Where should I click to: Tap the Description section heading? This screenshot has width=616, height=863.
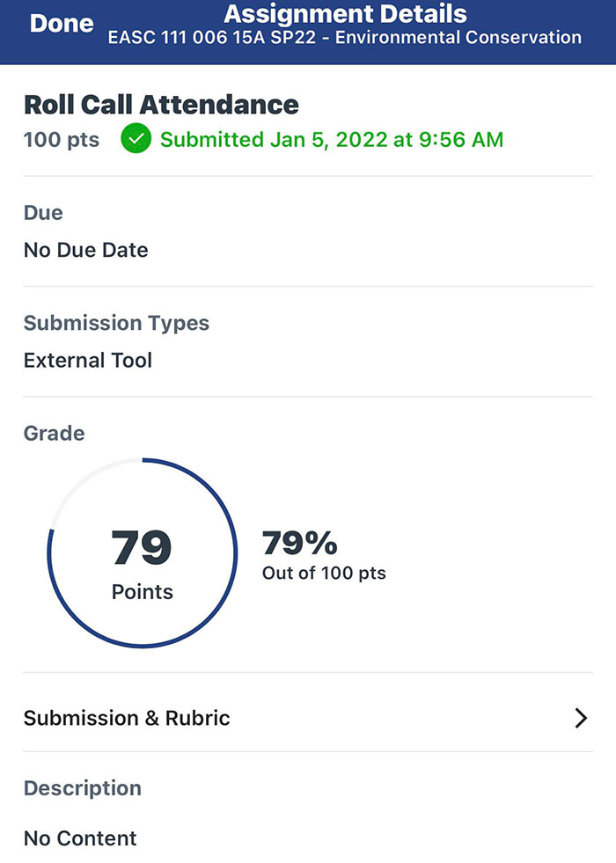pos(82,788)
